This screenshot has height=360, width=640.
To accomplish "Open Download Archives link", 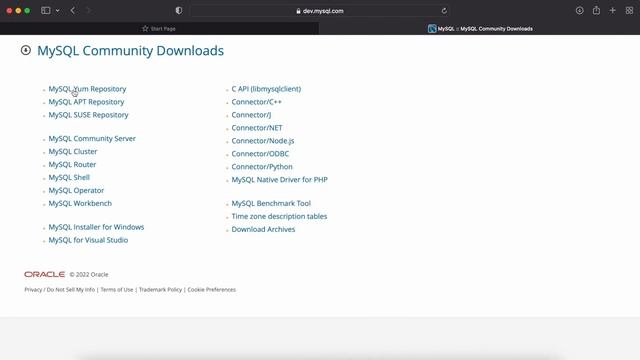I will pos(263,229).
